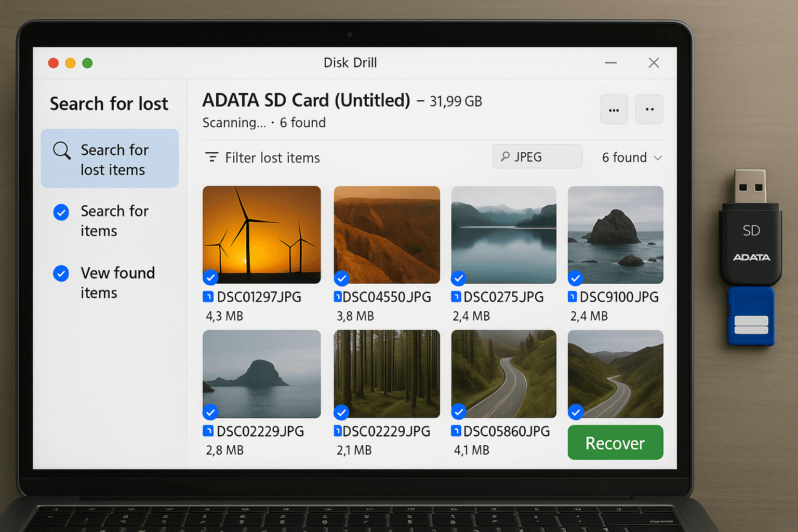Click the file type icon beside DSC01297JPG

pyautogui.click(x=208, y=297)
